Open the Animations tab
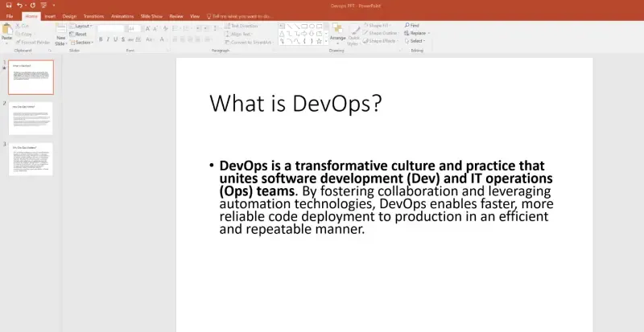 point(122,16)
